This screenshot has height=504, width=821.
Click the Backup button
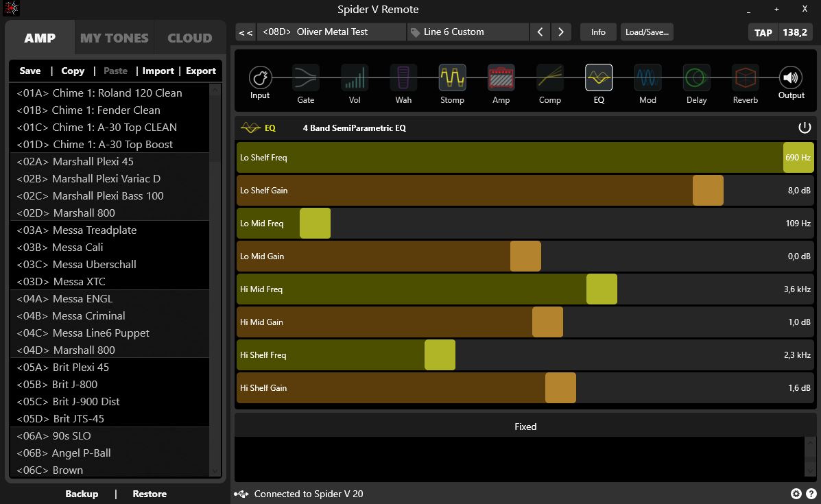click(x=82, y=494)
